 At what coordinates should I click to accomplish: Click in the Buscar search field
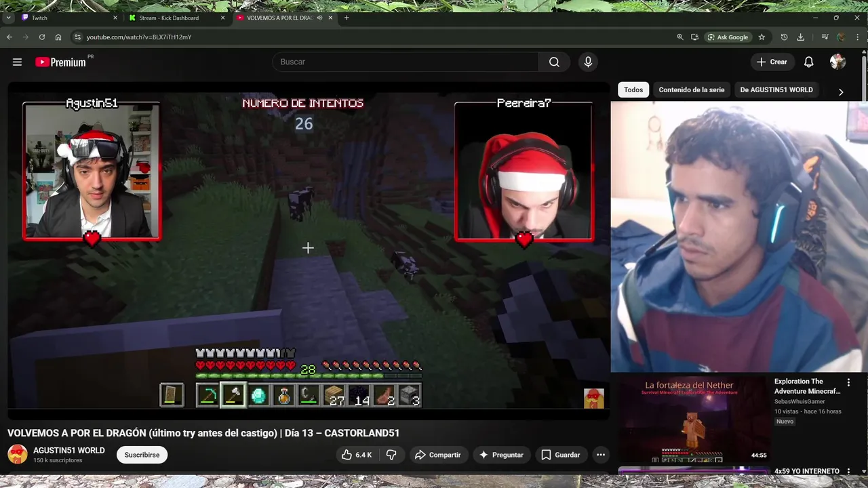406,62
